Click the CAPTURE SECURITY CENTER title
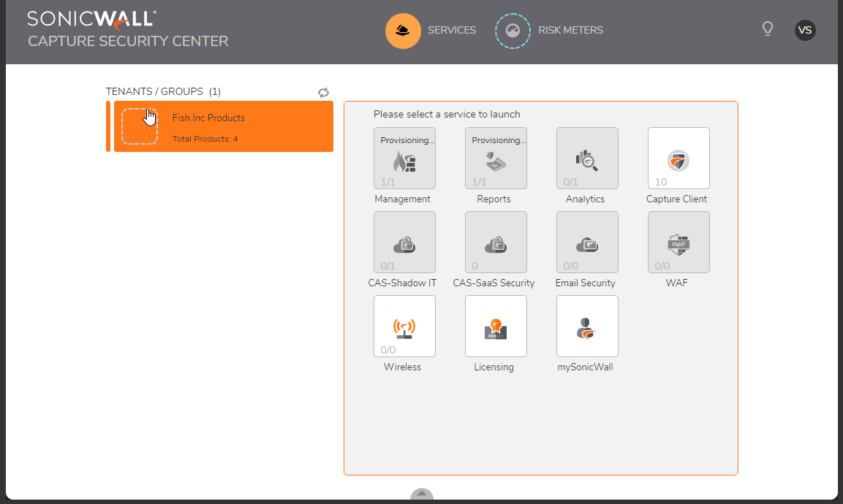The width and height of the screenshot is (843, 504). tap(128, 42)
